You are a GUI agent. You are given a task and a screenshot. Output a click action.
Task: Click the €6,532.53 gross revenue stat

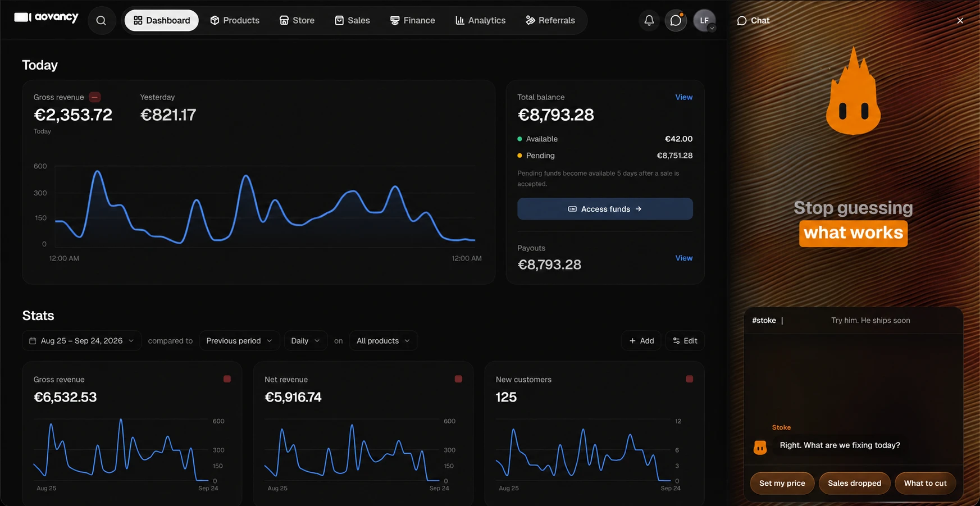pos(65,397)
